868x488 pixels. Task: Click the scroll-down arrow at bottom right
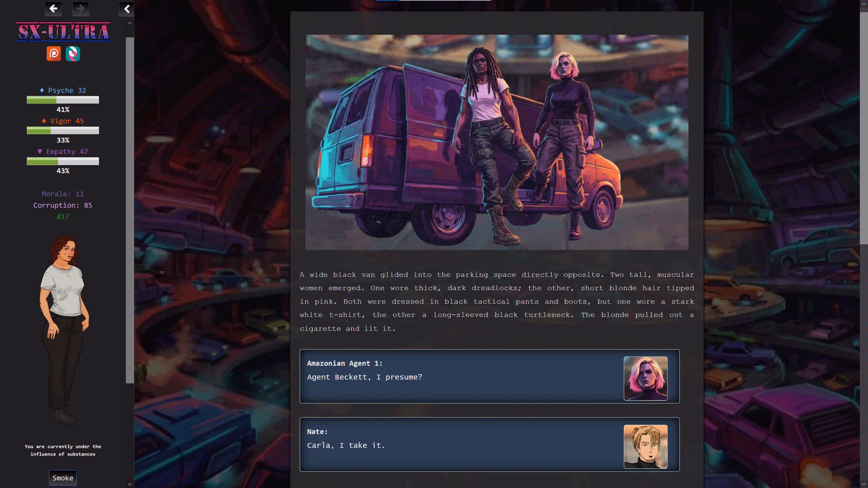tap(864, 484)
